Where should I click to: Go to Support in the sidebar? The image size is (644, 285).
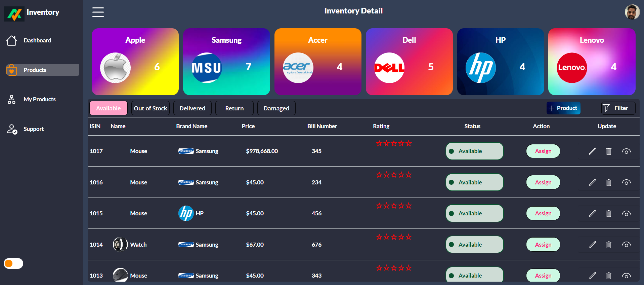click(x=34, y=129)
